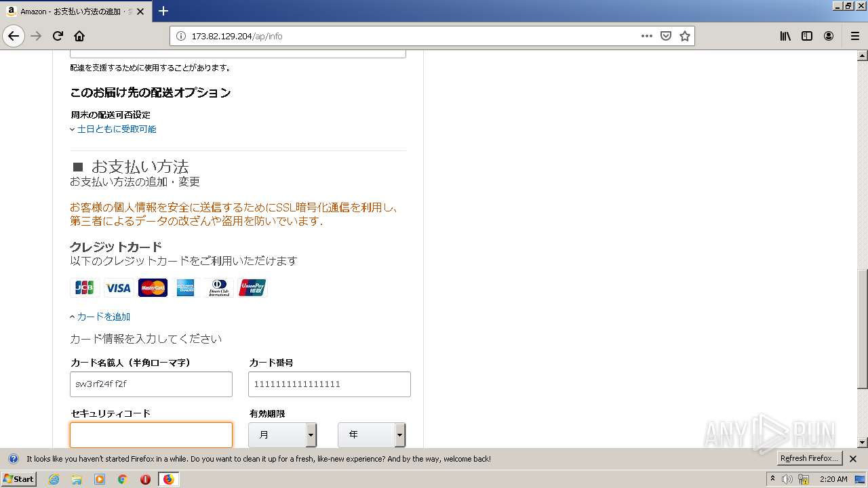Go back with the browser back arrow
The width and height of the screenshot is (868, 488).
[x=14, y=36]
